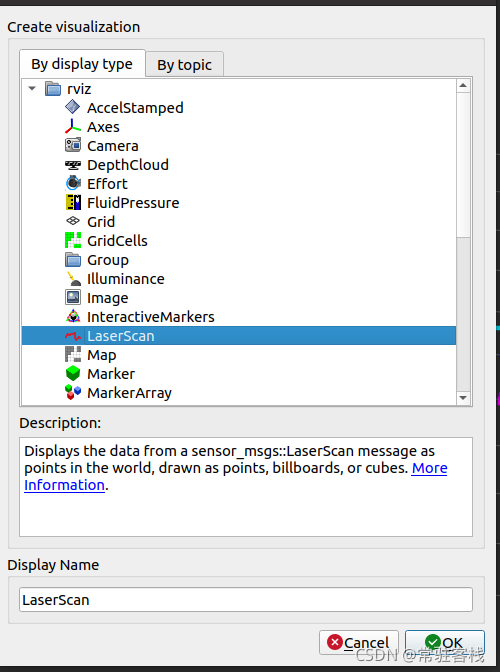Click the display list scrollbar thumb
500x672 pixels.
(x=463, y=165)
